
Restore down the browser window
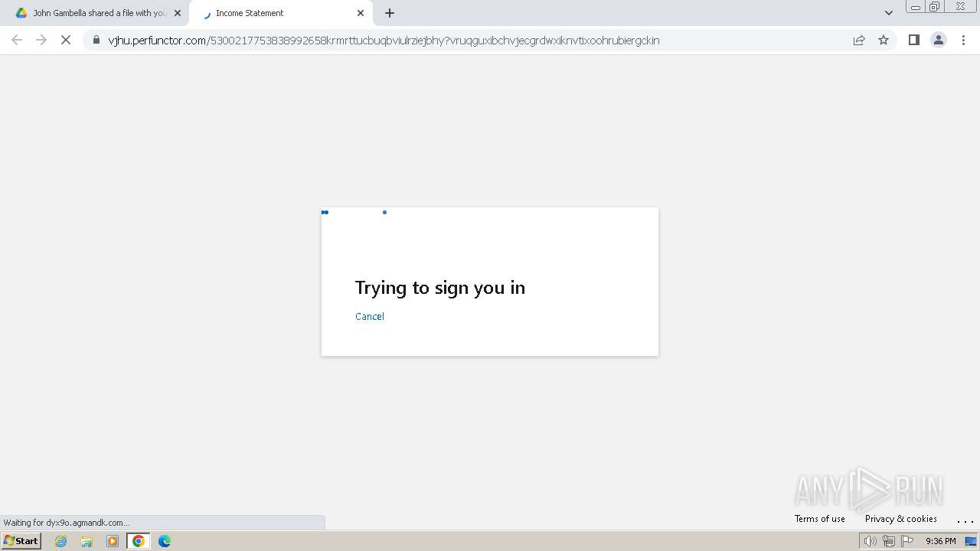[935, 6]
